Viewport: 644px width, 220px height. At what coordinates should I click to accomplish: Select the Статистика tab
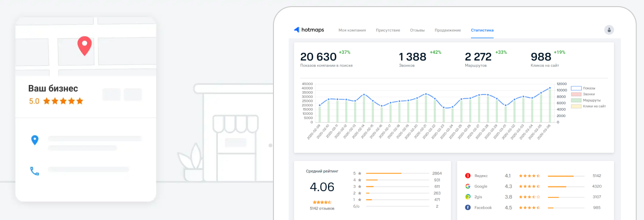482,30
